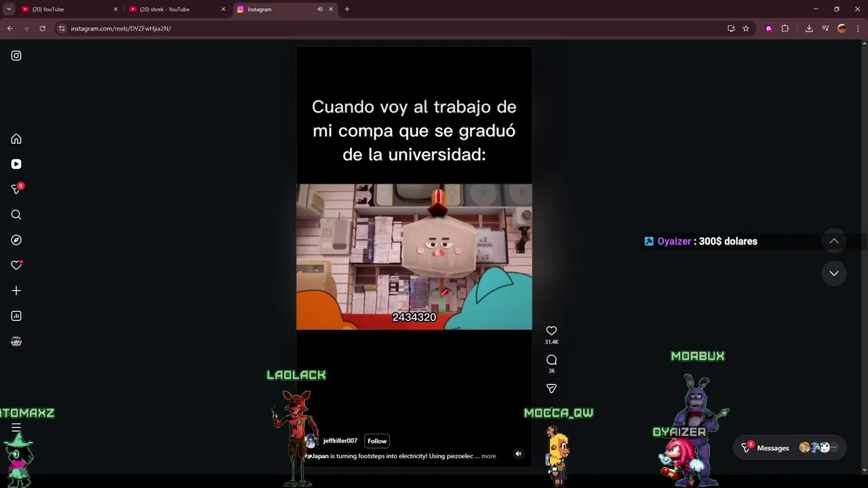Image resolution: width=868 pixels, height=488 pixels.
Task: Close the '(20) YouTube' tab
Action: 115,9
